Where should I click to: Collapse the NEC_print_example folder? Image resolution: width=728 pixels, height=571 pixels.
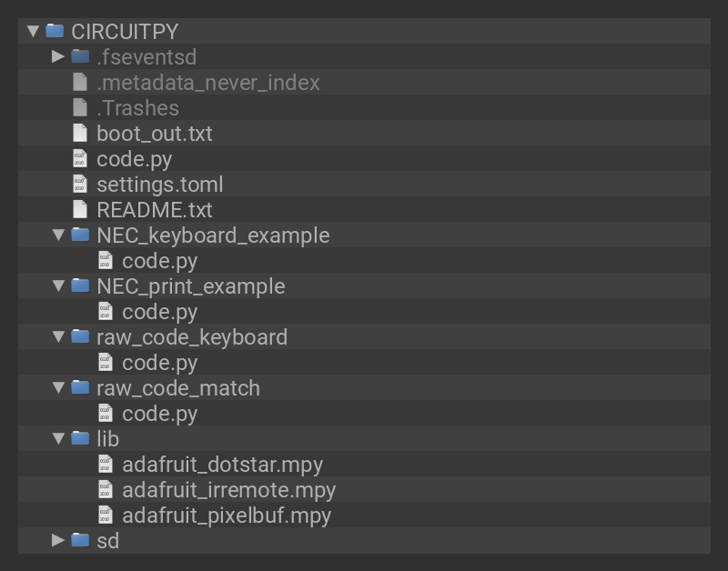point(58,285)
